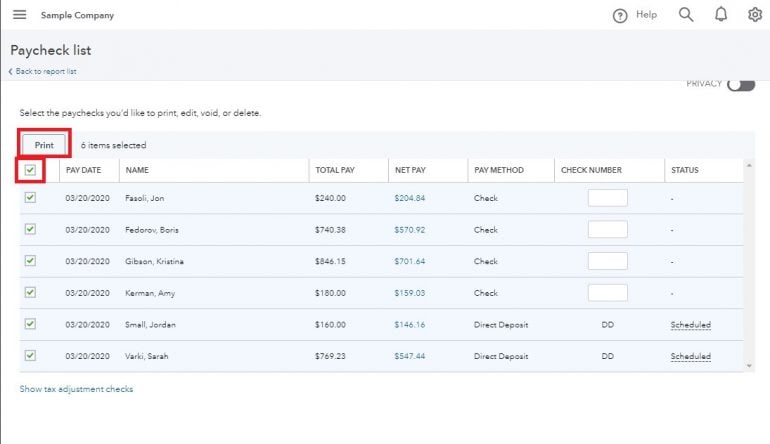Enter check number for Fedorov, Boris
The height and width of the screenshot is (444, 770).
tap(607, 230)
